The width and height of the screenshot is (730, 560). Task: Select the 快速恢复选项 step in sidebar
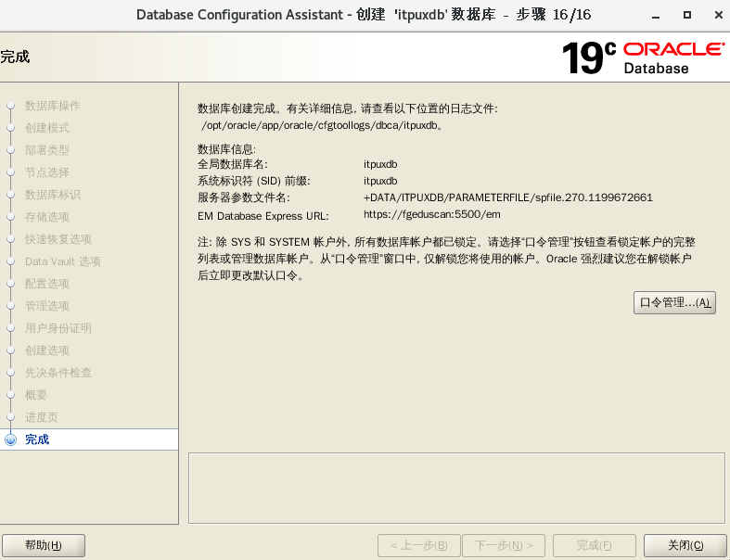pos(58,239)
